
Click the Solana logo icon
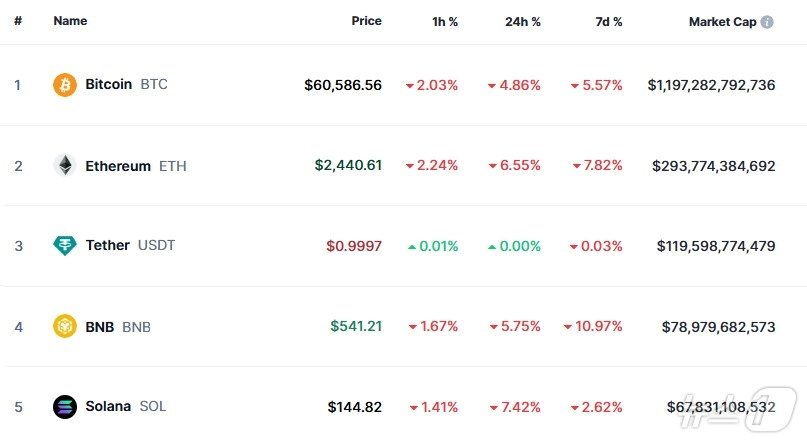pyautogui.click(x=64, y=407)
